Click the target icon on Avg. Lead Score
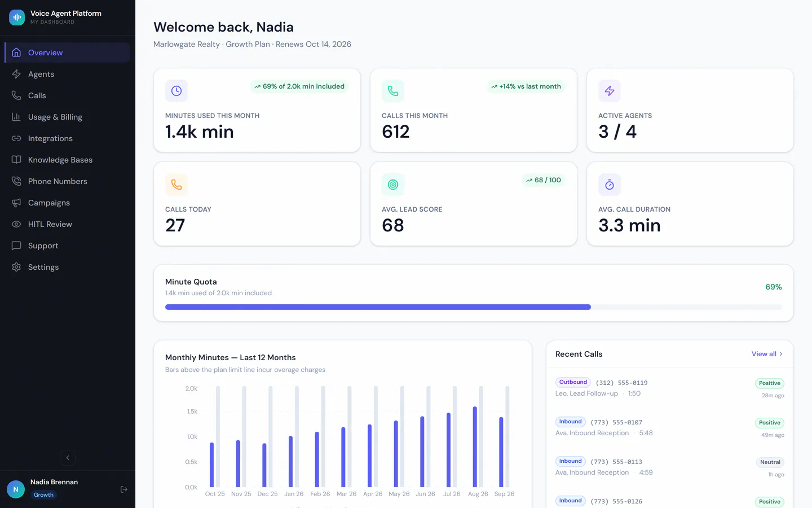 (393, 185)
